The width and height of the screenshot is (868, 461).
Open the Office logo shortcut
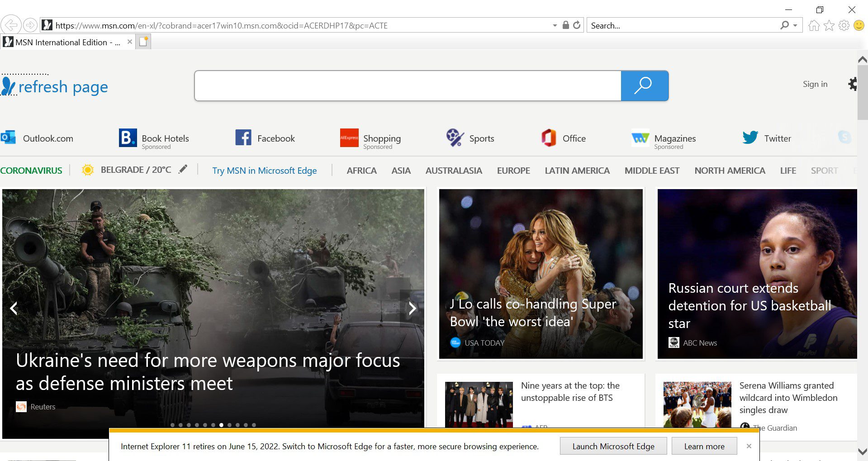point(548,138)
